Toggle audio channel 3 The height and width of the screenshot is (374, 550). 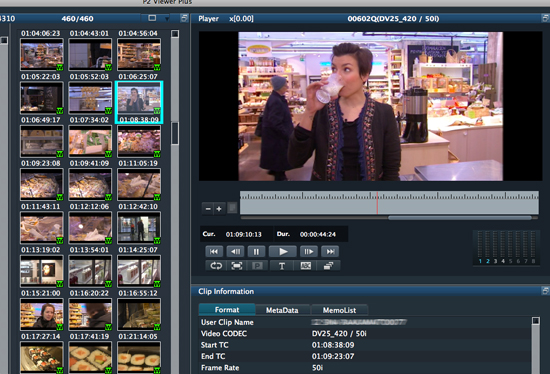pos(495,261)
